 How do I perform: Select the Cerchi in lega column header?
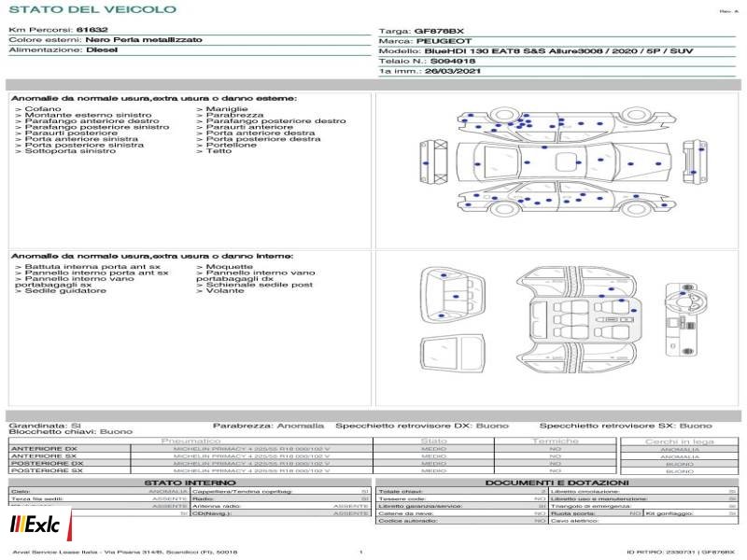[680, 441]
